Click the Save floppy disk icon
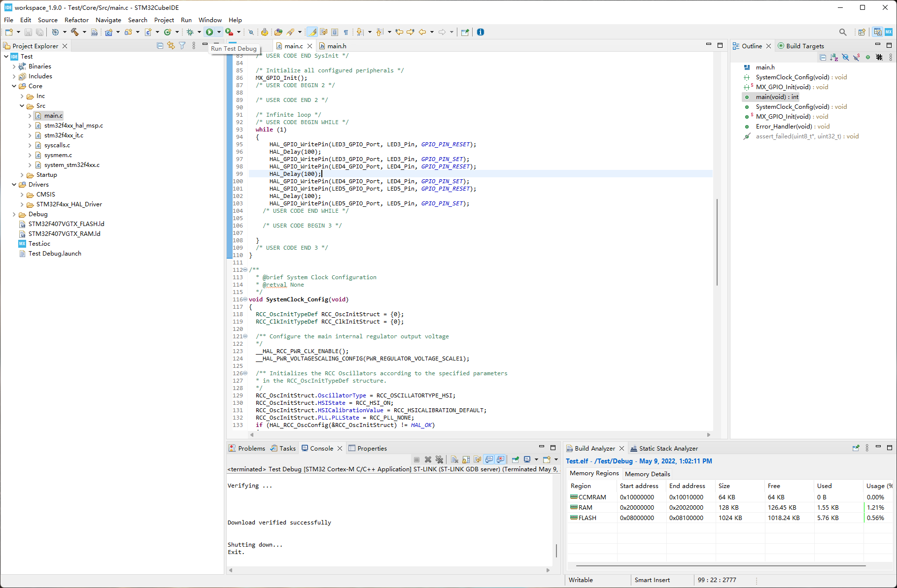Viewport: 897px width, 588px height. click(28, 32)
